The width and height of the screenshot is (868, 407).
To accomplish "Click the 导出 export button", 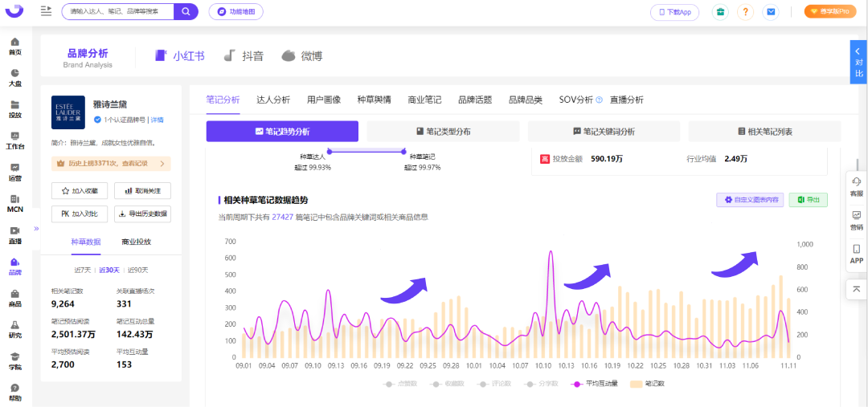I will point(809,200).
